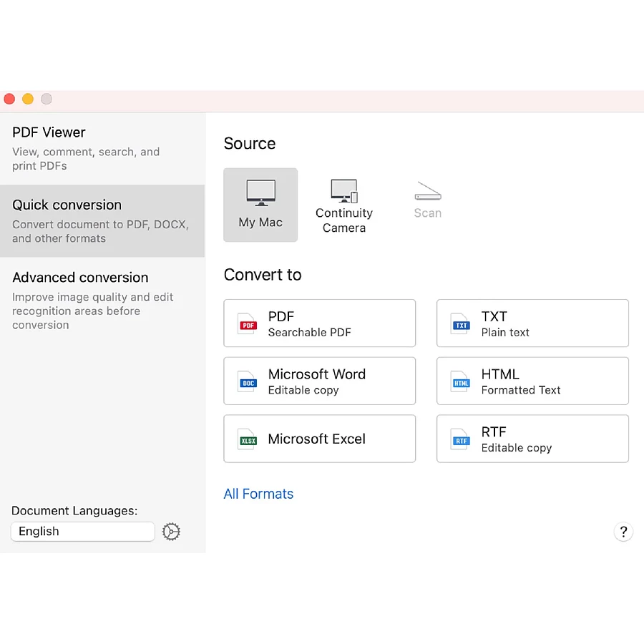Screen dimensions: 644x644
Task: Minimize the window with the yellow button
Action: 28,99
